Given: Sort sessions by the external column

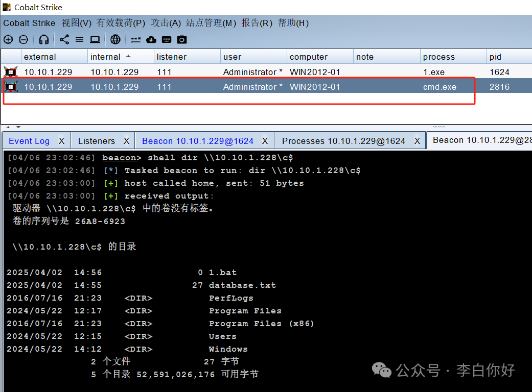Looking at the screenshot, I should click(54, 57).
